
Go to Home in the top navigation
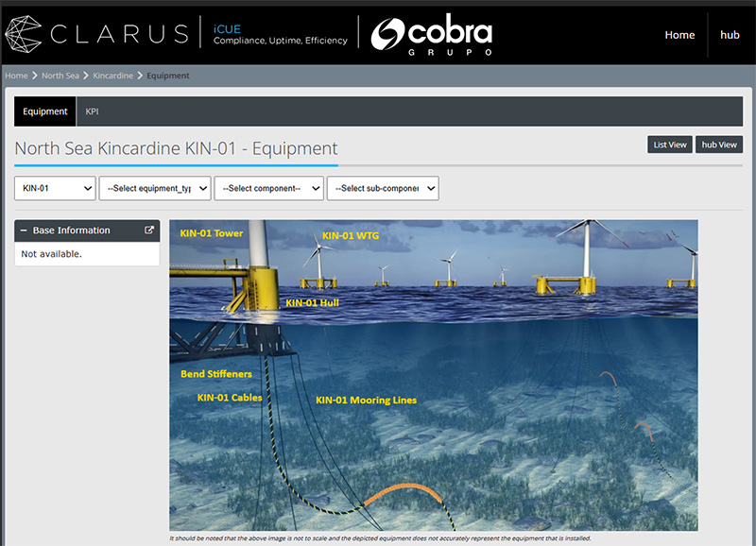pyautogui.click(x=679, y=35)
